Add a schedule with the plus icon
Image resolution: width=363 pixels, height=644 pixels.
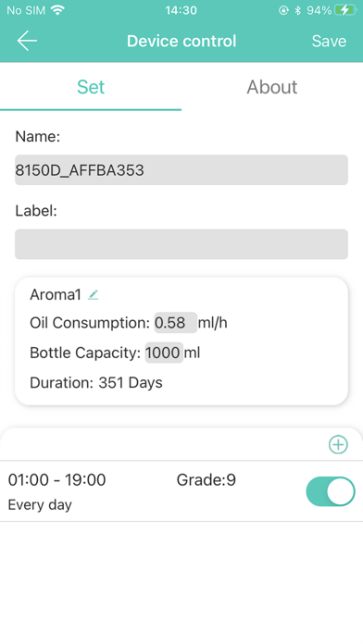point(338,444)
